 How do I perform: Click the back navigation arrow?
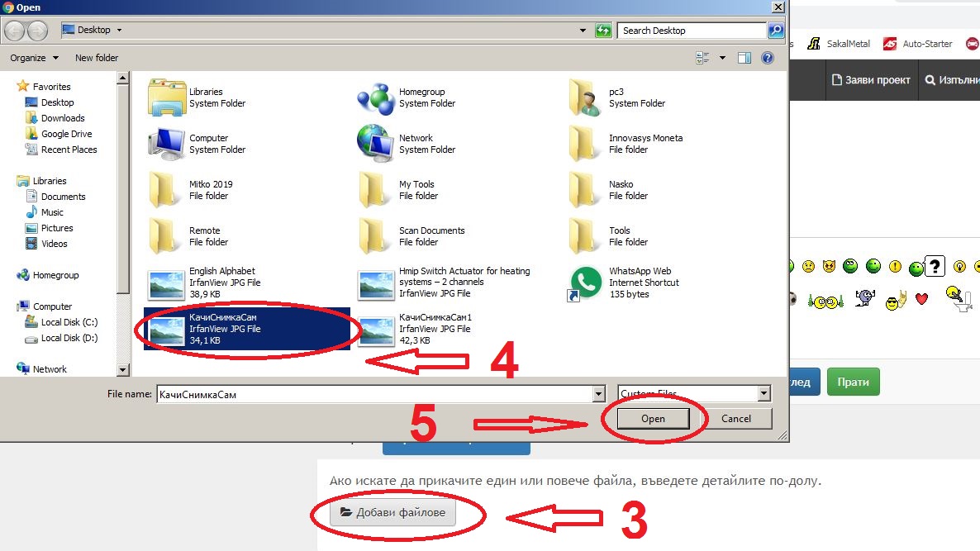[x=14, y=31]
